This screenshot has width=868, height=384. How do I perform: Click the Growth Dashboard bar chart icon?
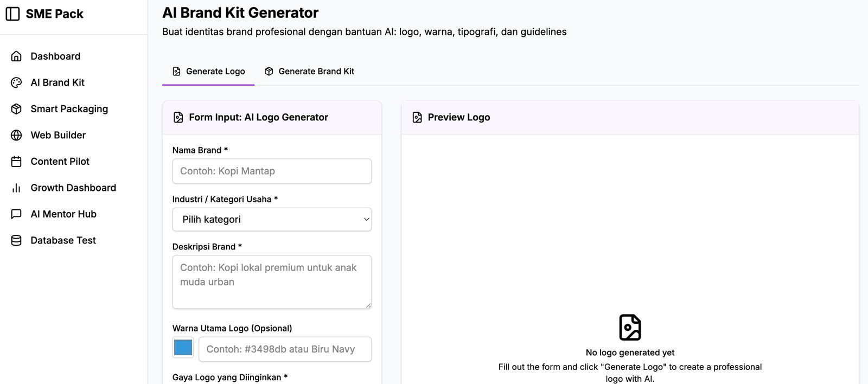pos(16,188)
